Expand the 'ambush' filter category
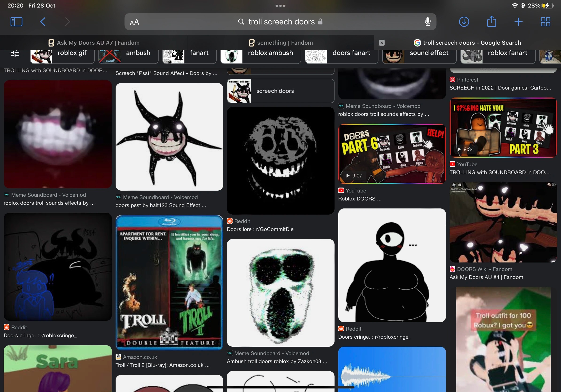This screenshot has height=392, width=561. click(x=138, y=53)
